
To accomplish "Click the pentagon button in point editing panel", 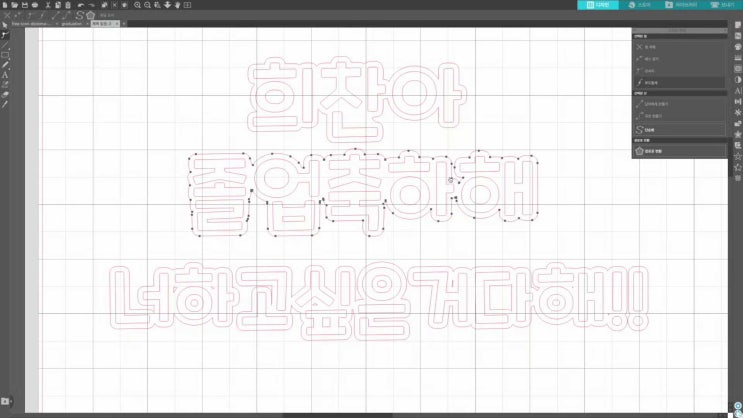I will [640, 152].
